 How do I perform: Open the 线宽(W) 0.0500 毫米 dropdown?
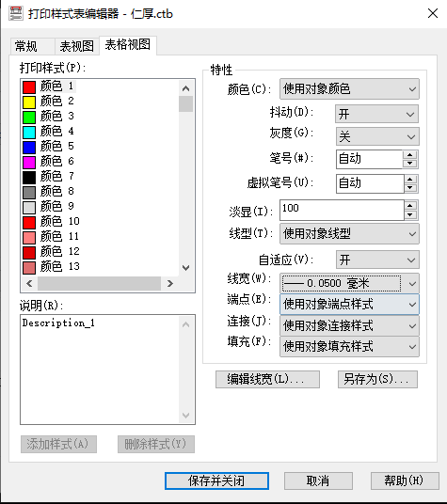349,283
